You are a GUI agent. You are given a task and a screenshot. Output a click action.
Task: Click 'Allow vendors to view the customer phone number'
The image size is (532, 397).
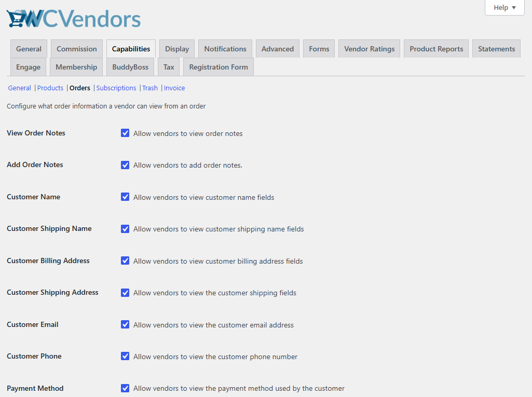click(x=215, y=357)
